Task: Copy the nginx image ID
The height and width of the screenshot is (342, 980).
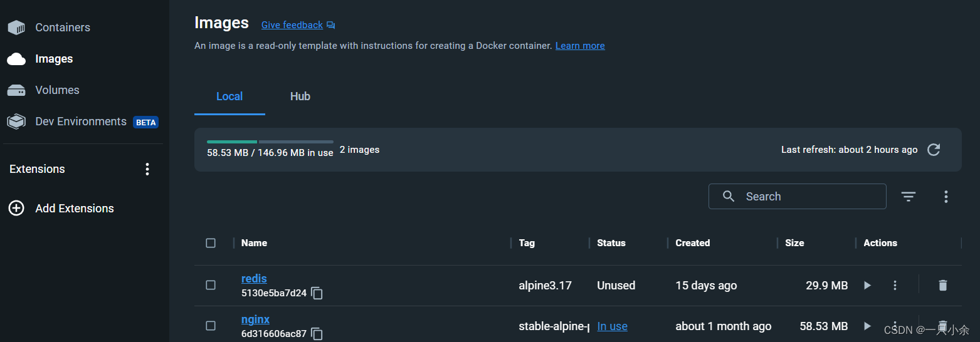Action: (317, 334)
